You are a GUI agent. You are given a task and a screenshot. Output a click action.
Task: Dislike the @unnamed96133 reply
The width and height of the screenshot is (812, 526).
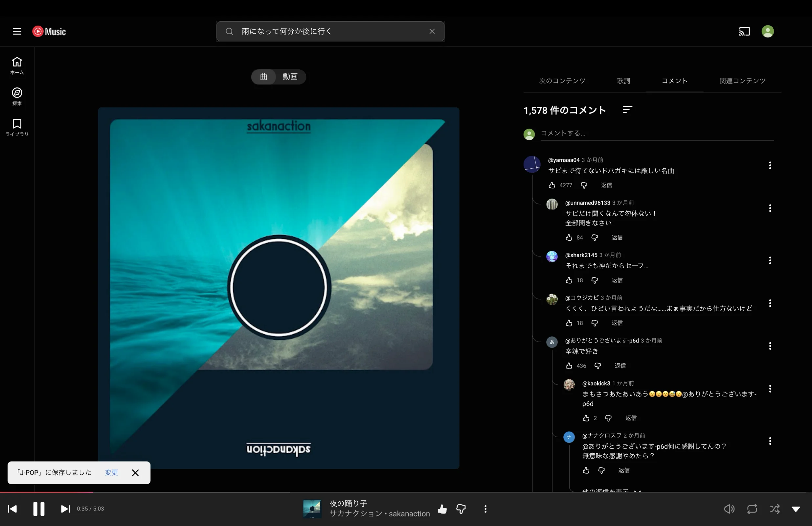tap(595, 237)
